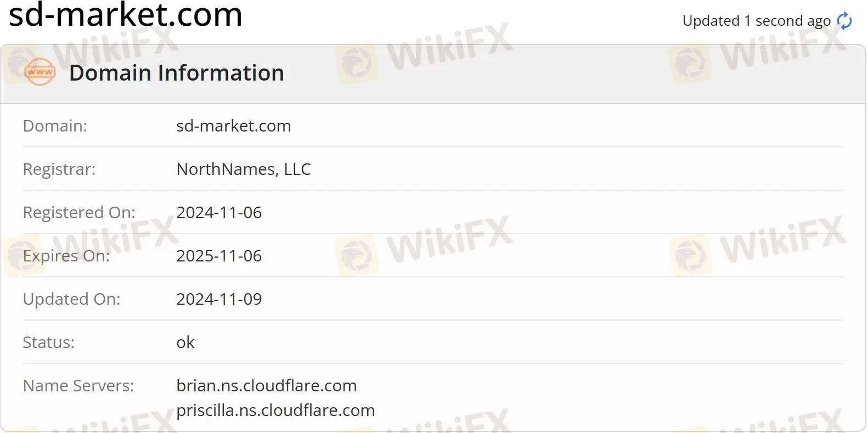The height and width of the screenshot is (433, 868).
Task: Click the refresh icon to update data
Action: tap(843, 20)
